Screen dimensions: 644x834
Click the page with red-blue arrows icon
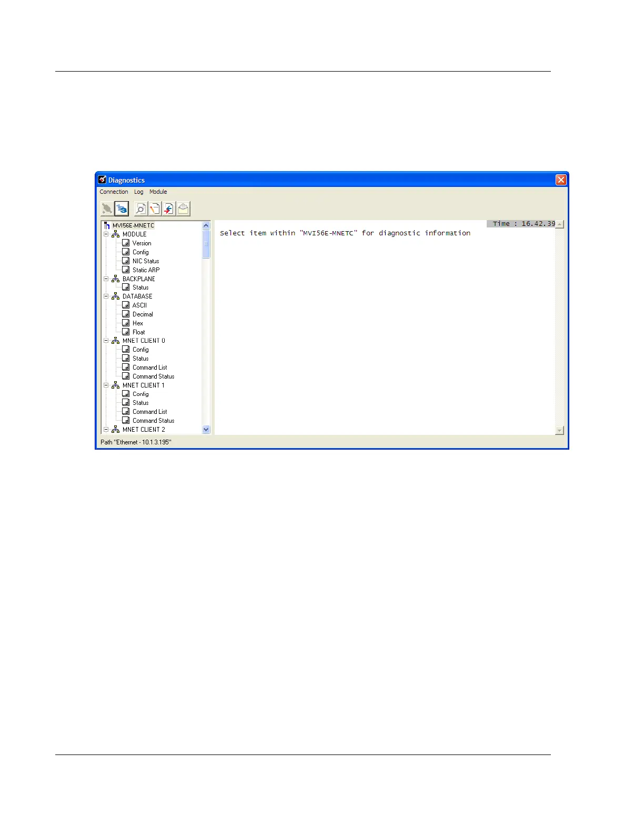[x=169, y=209]
